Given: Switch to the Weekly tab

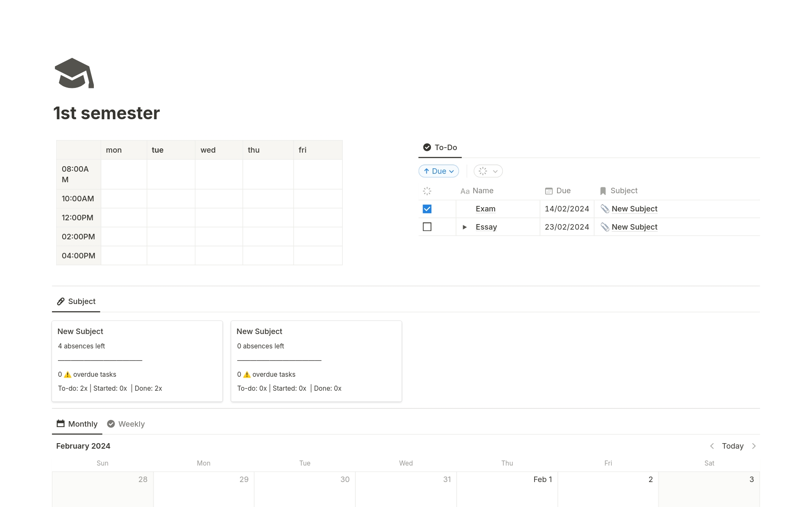Looking at the screenshot, I should pyautogui.click(x=126, y=424).
